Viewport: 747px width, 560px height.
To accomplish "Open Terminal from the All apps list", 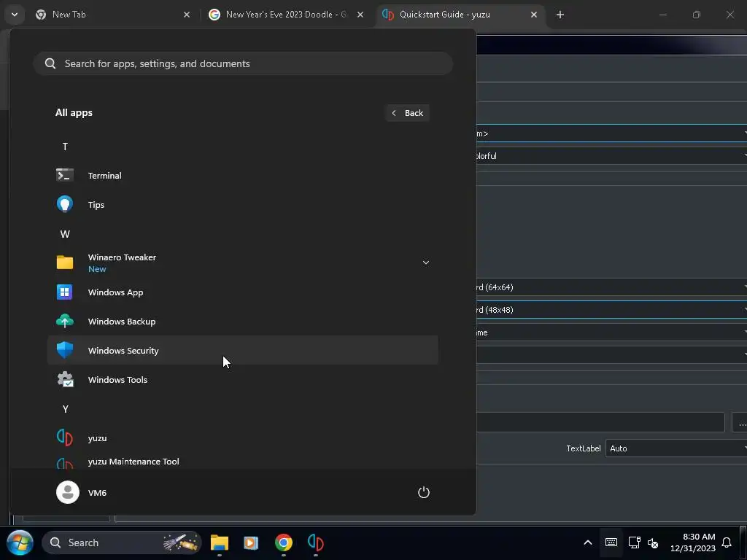I will tap(242, 175).
